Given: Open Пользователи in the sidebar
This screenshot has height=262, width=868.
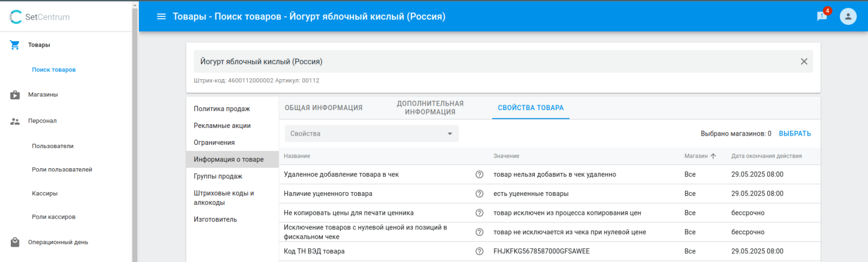Looking at the screenshot, I should click(53, 146).
